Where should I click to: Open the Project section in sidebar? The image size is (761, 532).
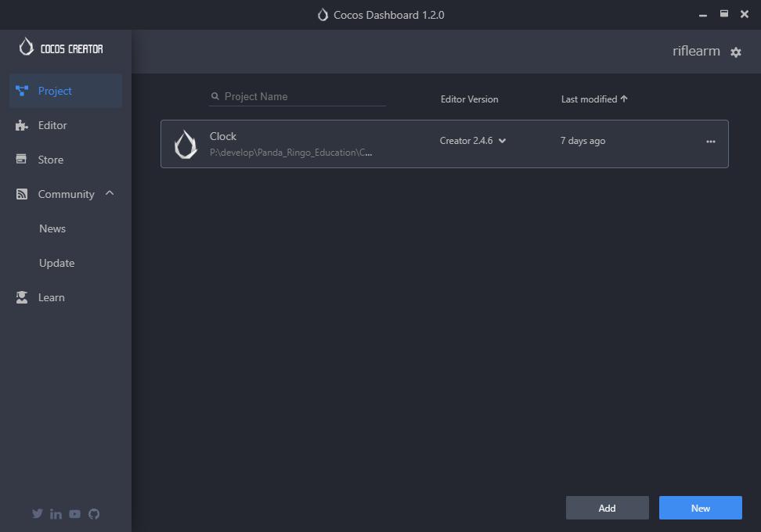tap(66, 91)
